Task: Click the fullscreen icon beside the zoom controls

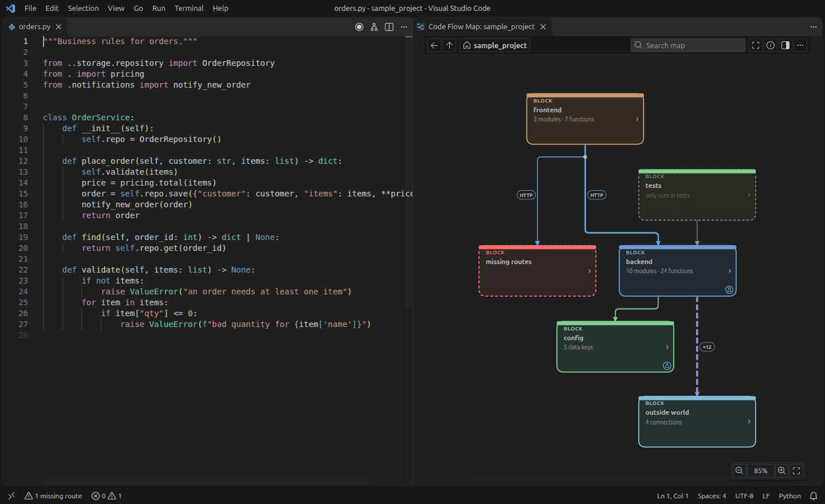Action: (796, 471)
